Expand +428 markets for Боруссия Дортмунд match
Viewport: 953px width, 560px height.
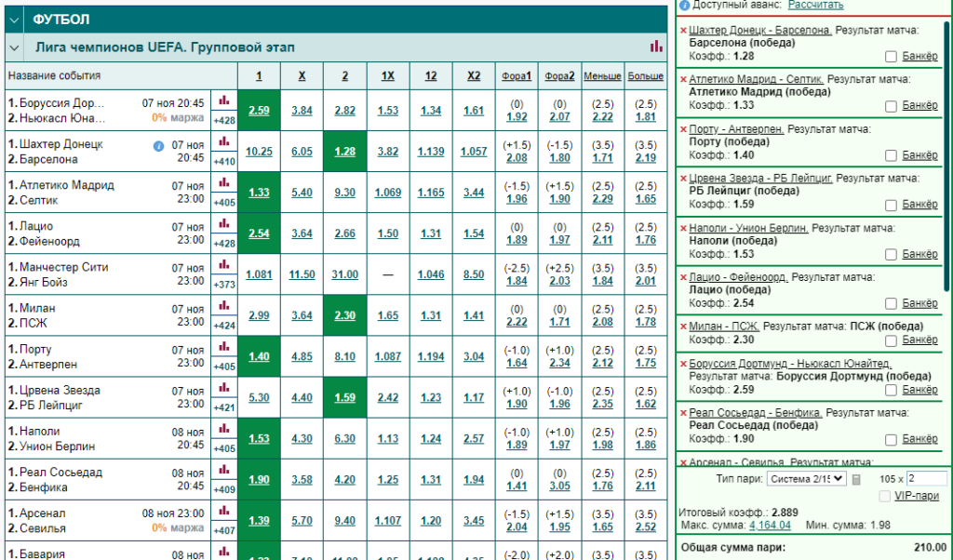224,120
